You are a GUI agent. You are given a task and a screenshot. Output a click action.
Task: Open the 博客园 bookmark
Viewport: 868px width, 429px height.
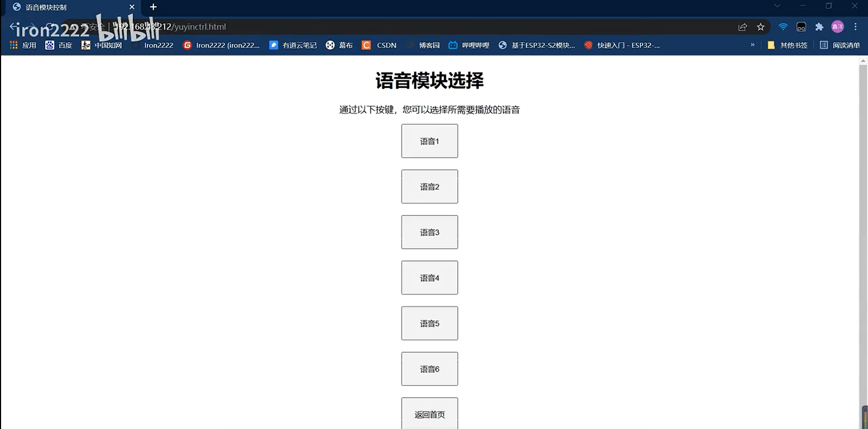click(x=423, y=45)
